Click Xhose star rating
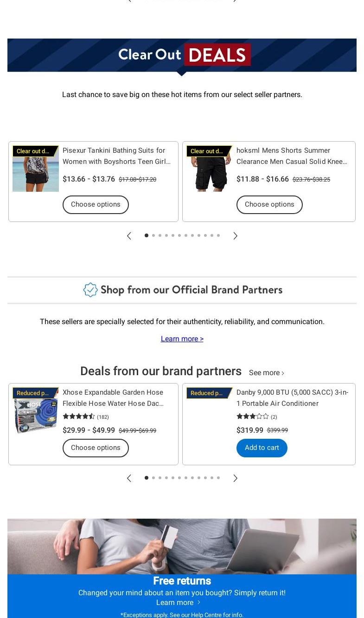The width and height of the screenshot is (364, 618). [x=79, y=416]
